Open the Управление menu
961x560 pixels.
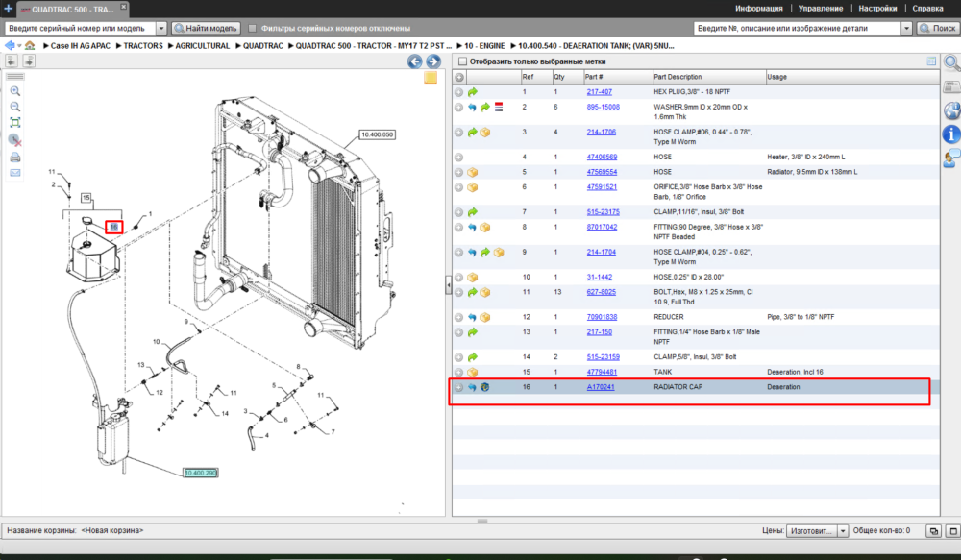820,9
